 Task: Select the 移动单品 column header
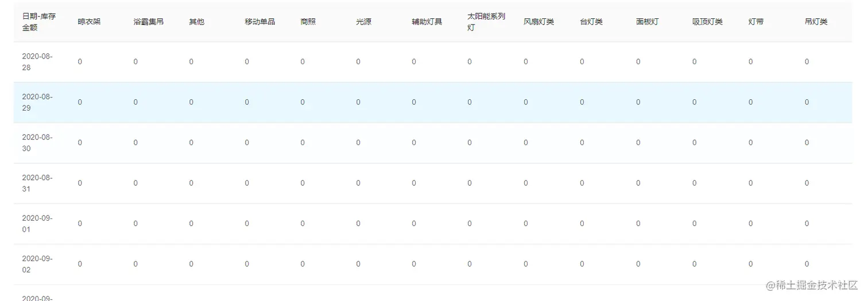[x=259, y=22]
